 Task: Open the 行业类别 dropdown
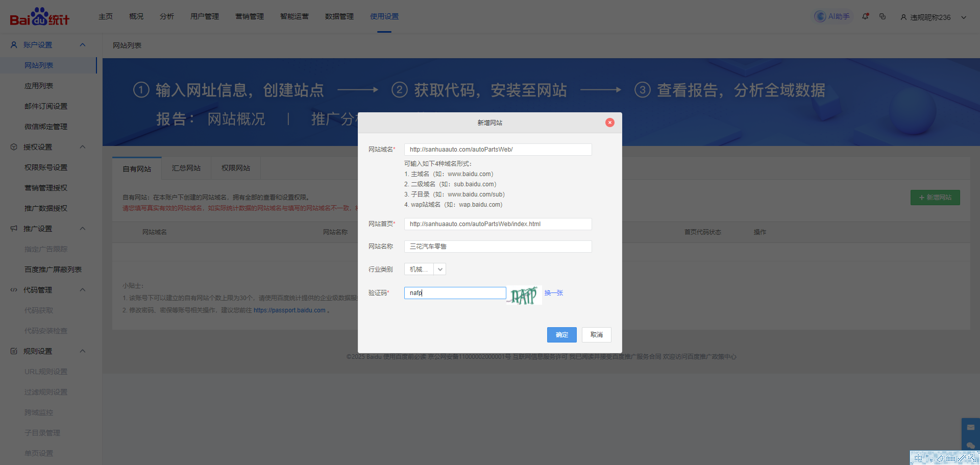(x=439, y=270)
